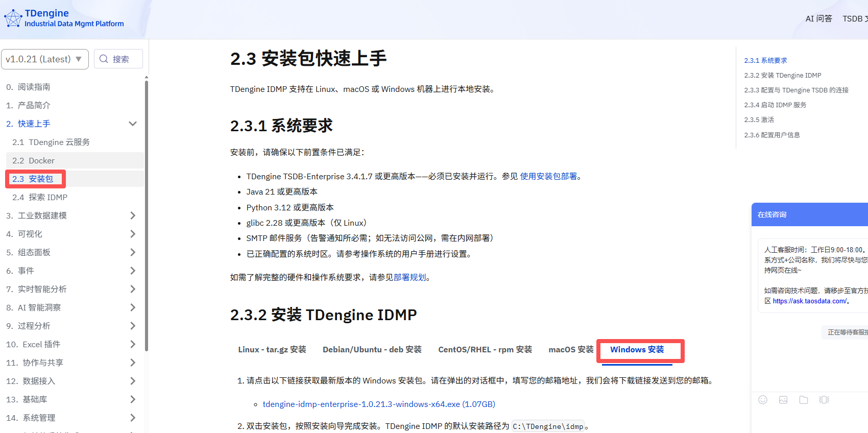The image size is (868, 433).
Task: Expand the 3. 工业数据建模 chevron
Action: pos(133,215)
